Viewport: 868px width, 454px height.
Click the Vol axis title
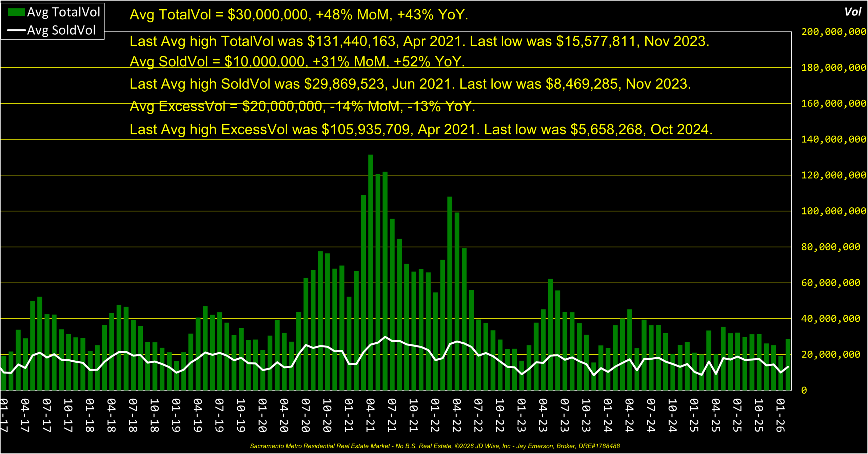[x=852, y=12]
